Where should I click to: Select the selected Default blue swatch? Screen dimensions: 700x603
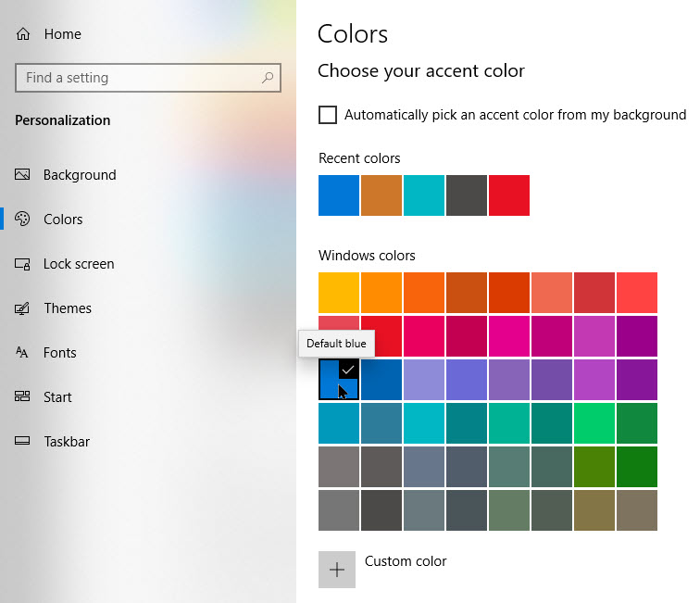[338, 380]
